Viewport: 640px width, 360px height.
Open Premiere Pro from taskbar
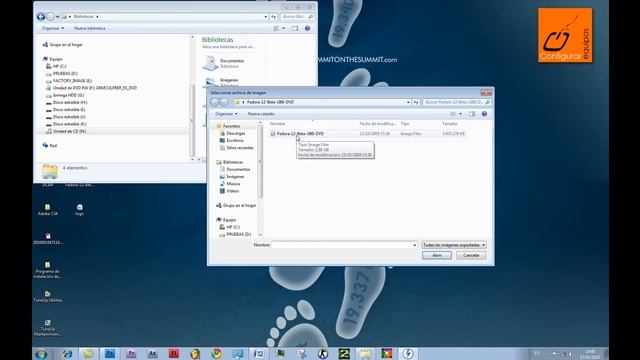[x=131, y=354]
